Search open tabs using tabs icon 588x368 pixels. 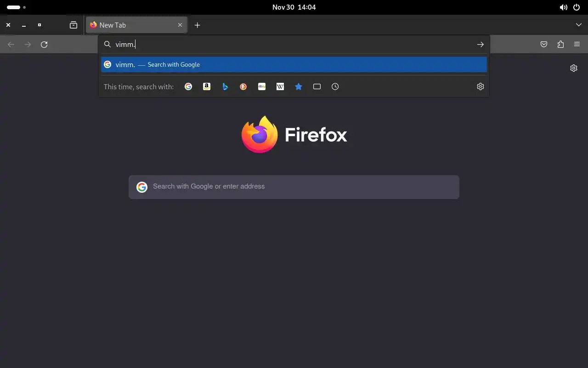coord(317,86)
